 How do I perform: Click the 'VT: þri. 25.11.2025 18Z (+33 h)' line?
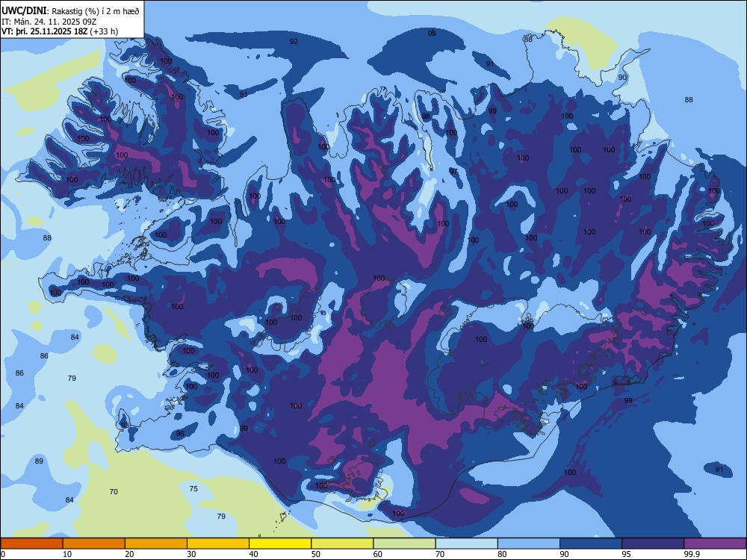pyautogui.click(x=60, y=32)
